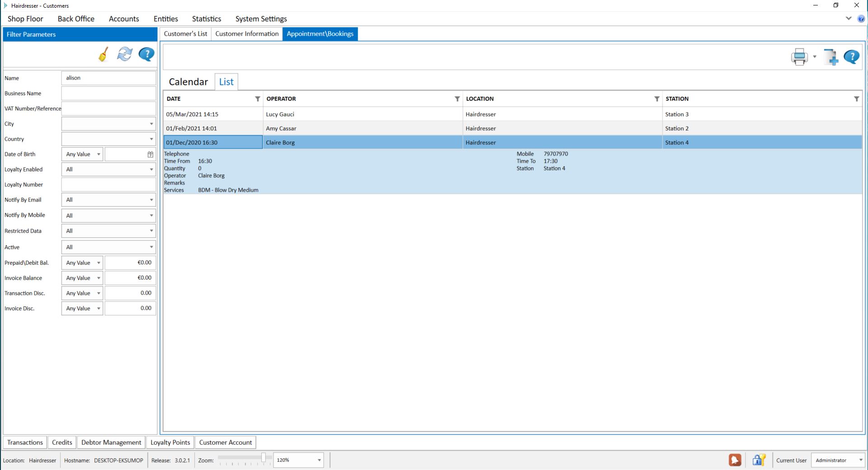Click the DATE column filter icon

(x=258, y=99)
